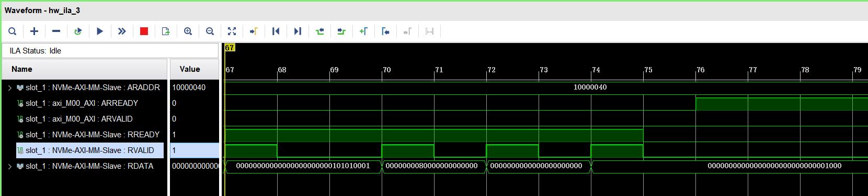Image resolution: width=868 pixels, height=196 pixels.
Task: Select the ARREADY signal row
Action: pos(84,103)
